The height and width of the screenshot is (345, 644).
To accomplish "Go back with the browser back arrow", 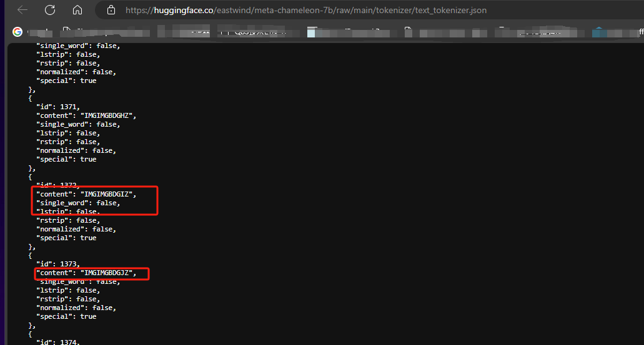I will click(x=22, y=10).
